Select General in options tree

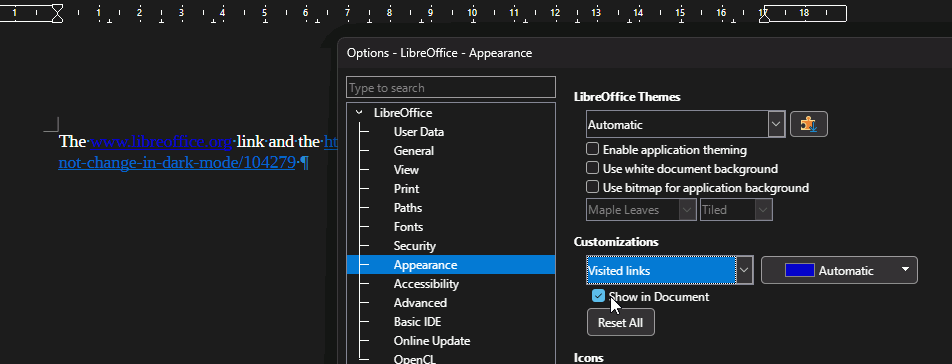(413, 150)
